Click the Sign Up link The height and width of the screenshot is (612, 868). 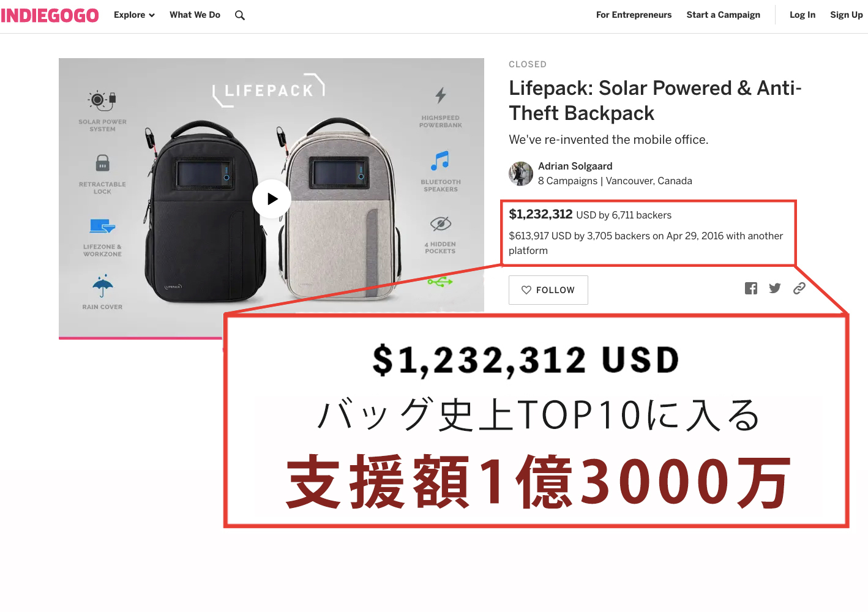pos(847,15)
